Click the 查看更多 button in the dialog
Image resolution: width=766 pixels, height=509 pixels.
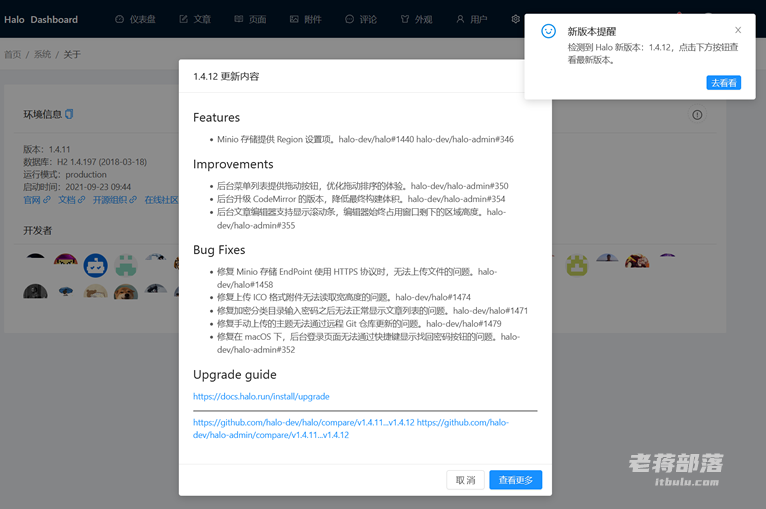[516, 480]
